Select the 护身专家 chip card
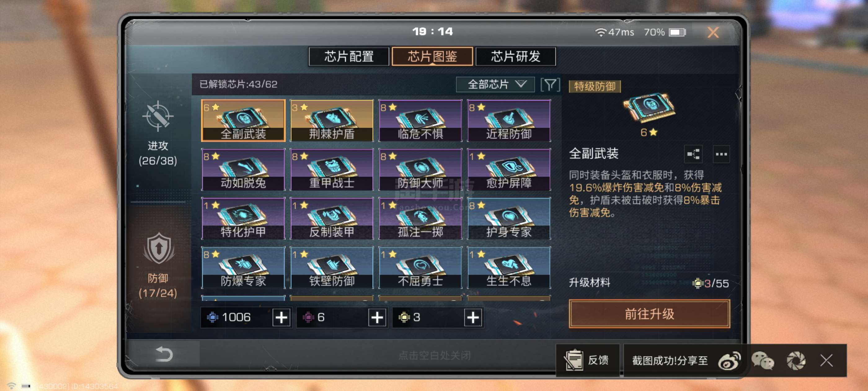This screenshot has height=391, width=868. pyautogui.click(x=509, y=218)
